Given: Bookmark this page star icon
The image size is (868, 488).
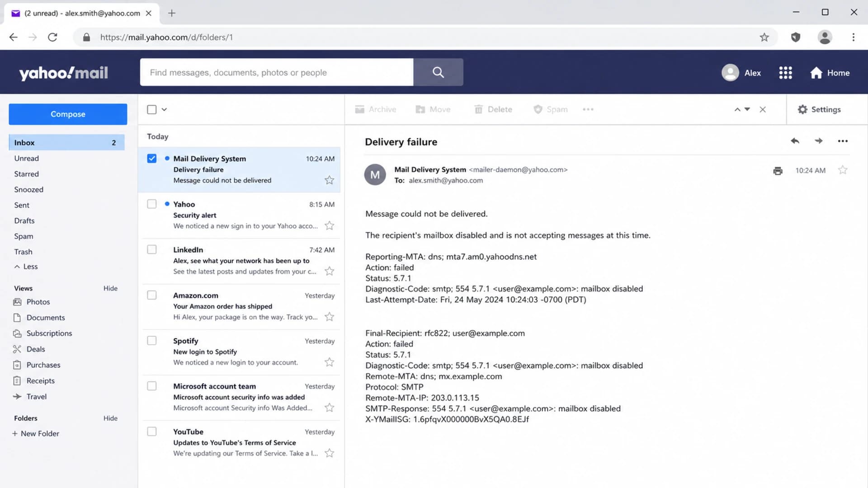Looking at the screenshot, I should point(764,37).
